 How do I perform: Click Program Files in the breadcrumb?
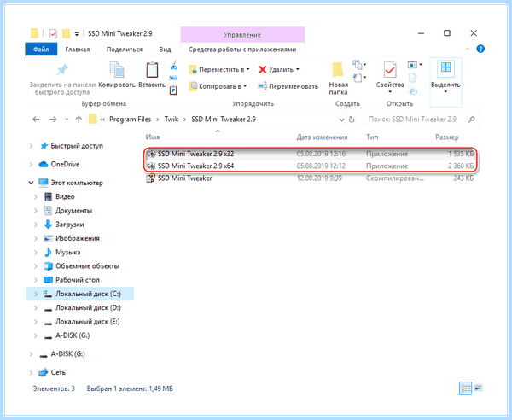click(130, 120)
